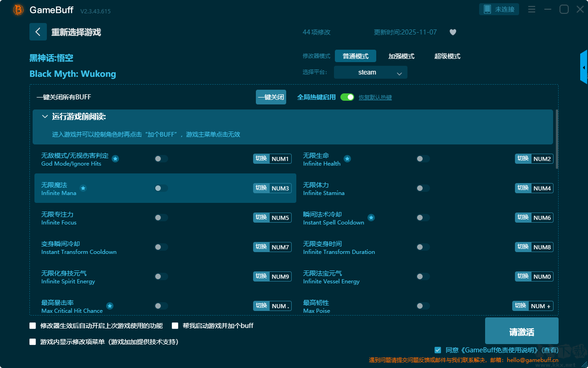Enable Instant Spell Cooldown switch
The image size is (588, 368).
click(x=423, y=218)
